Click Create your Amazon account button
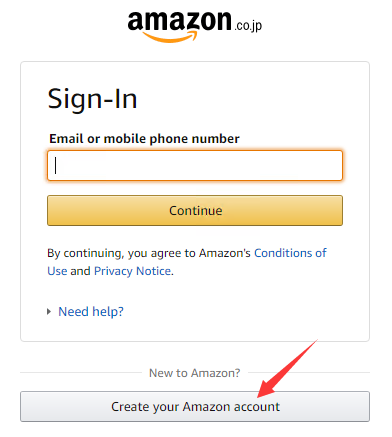This screenshot has height=437, width=392. point(195,407)
